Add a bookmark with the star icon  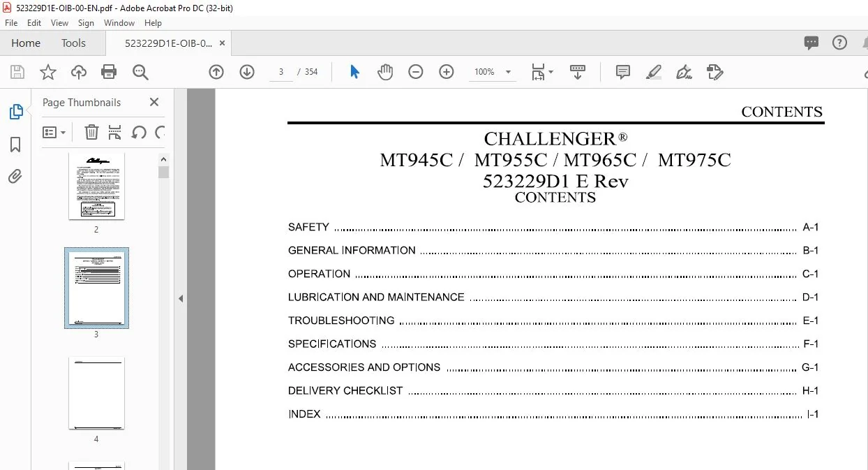(x=47, y=72)
